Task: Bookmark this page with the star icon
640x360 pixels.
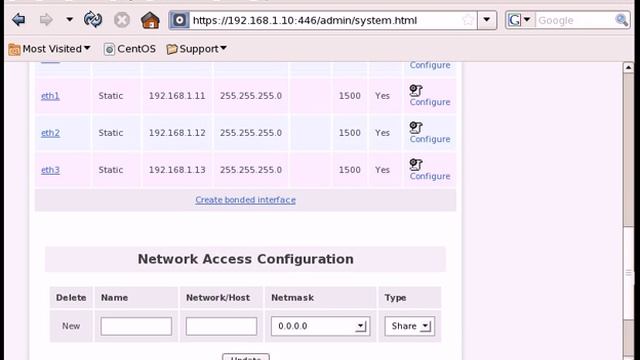Action: pos(468,20)
